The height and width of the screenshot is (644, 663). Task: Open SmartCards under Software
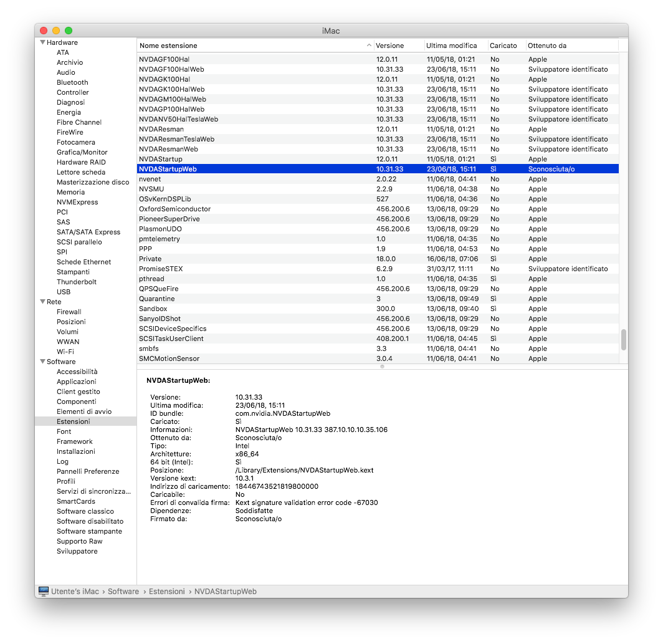[75, 501]
